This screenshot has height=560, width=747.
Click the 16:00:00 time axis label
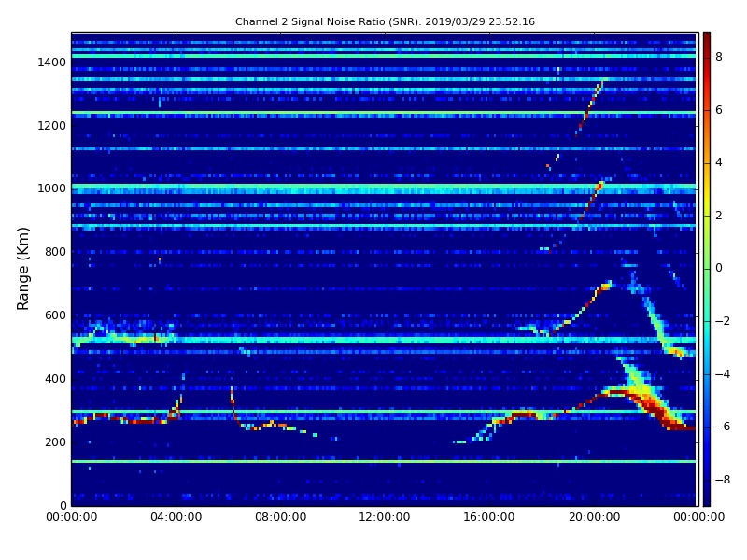click(489, 517)
